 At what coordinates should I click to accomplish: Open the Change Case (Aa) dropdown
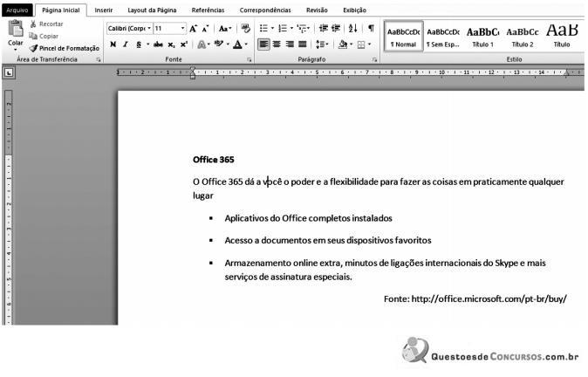point(225,29)
